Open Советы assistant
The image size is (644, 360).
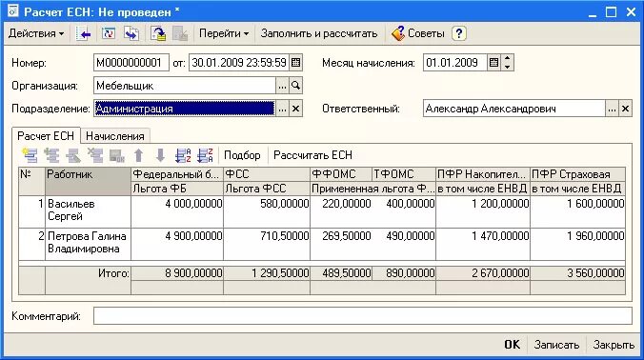[418, 33]
